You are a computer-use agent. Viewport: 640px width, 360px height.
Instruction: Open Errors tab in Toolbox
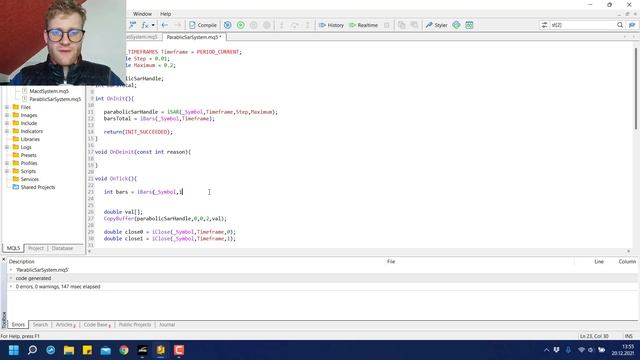point(18,324)
